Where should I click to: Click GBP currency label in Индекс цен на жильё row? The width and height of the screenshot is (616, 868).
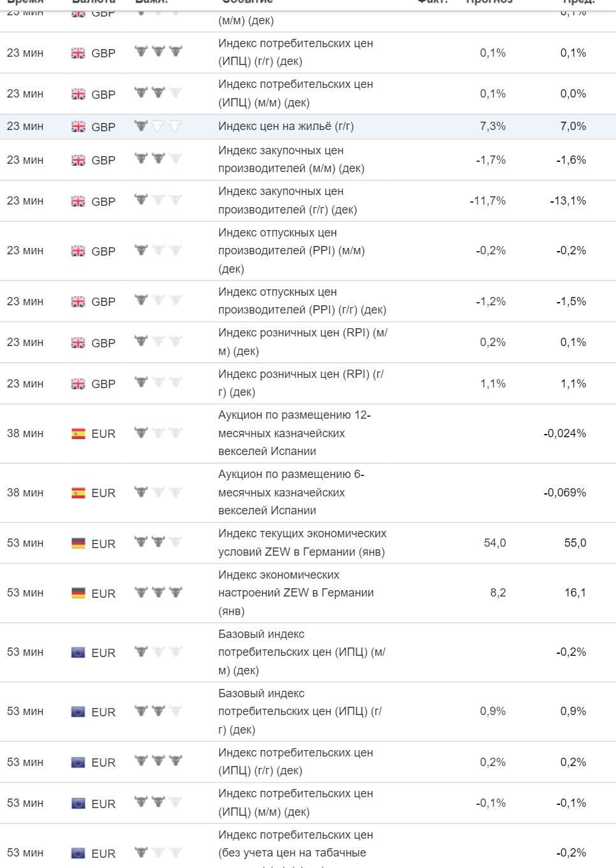[x=103, y=127]
